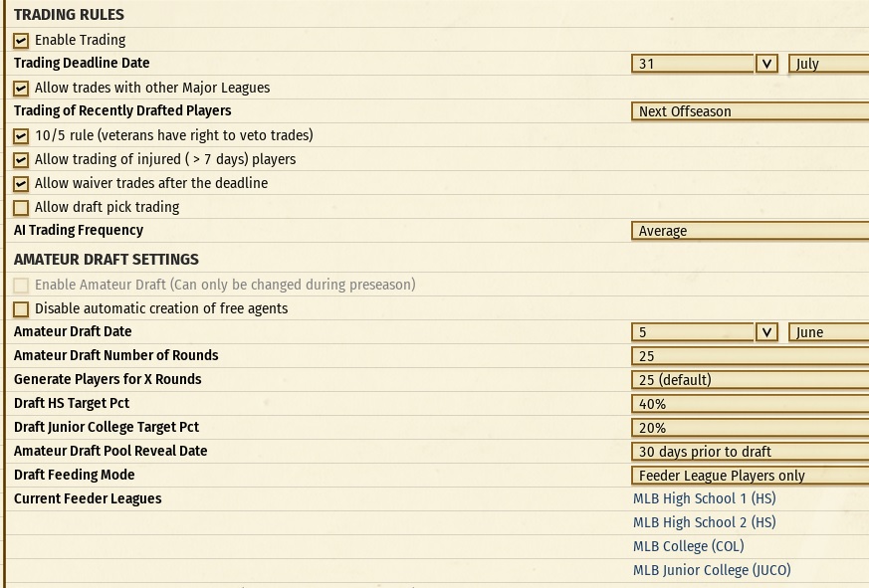Open Trading of Recently Drafted Players dropdown
869x588 pixels.
(750, 111)
